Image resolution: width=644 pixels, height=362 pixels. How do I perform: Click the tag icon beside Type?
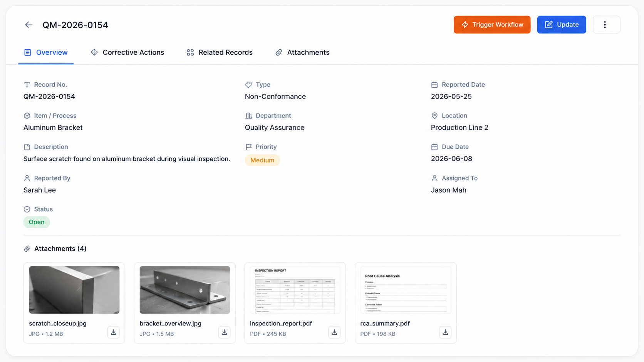(x=248, y=85)
